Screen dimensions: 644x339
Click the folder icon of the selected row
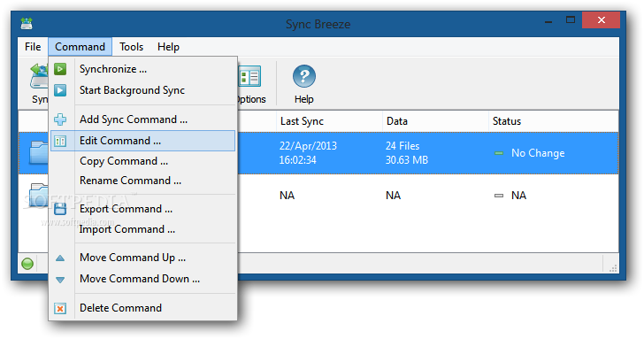click(x=39, y=152)
